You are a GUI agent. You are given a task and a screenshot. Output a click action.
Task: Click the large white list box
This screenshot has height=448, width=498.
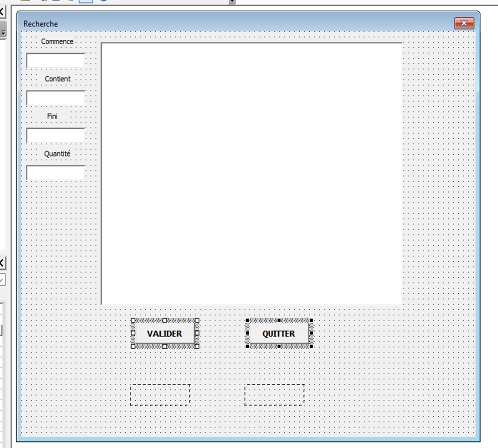tap(252, 174)
